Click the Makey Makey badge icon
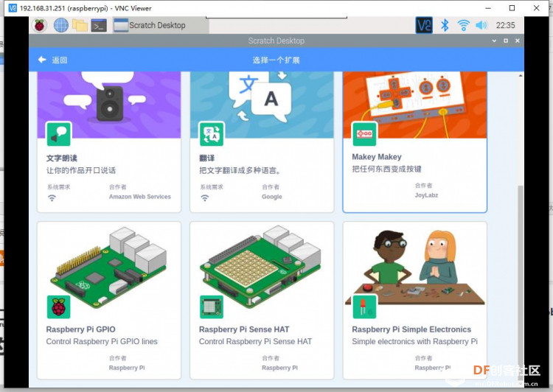The height and width of the screenshot is (392, 553). (365, 134)
